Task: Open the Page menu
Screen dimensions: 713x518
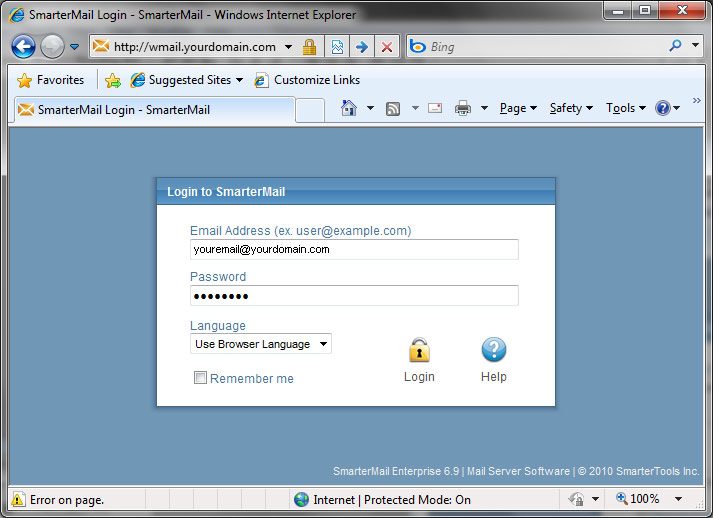Action: pyautogui.click(x=518, y=108)
